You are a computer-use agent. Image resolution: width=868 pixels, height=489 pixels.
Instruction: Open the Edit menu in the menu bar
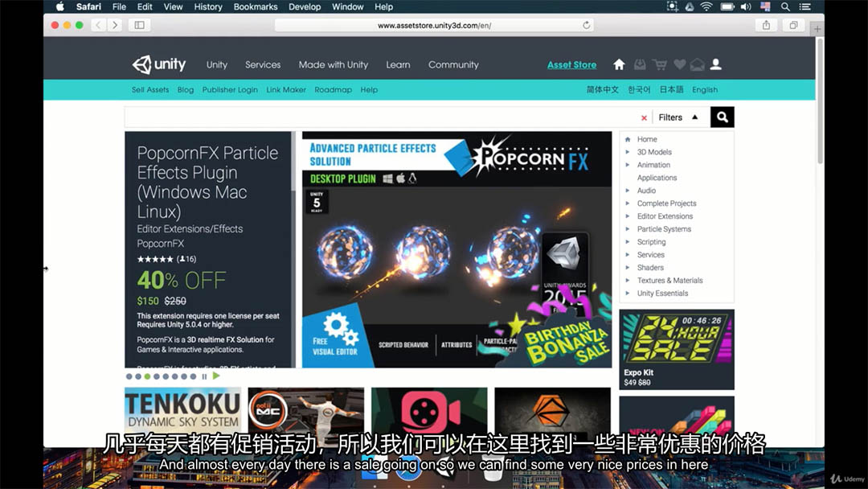tap(145, 6)
